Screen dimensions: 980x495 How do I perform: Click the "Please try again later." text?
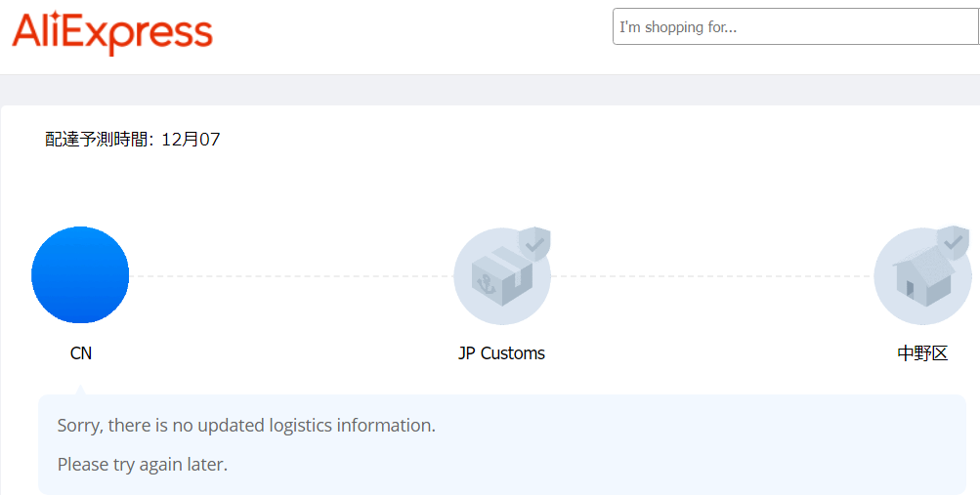coord(143,465)
